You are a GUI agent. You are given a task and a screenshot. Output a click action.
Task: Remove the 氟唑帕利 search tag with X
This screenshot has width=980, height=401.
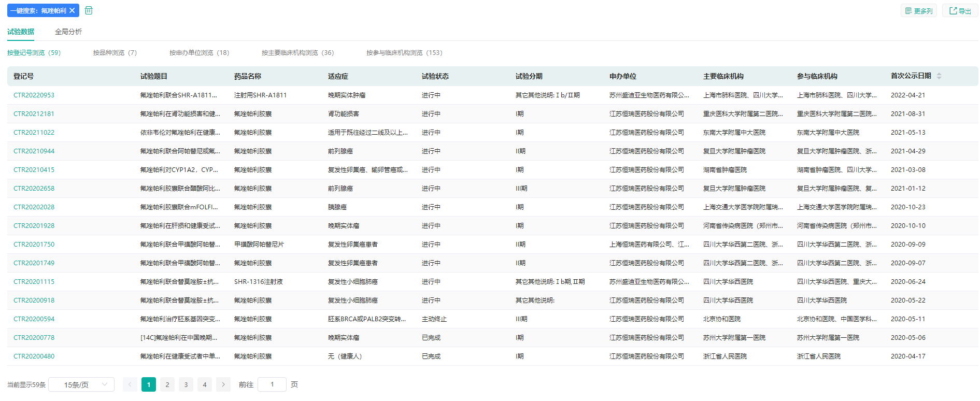(x=72, y=10)
